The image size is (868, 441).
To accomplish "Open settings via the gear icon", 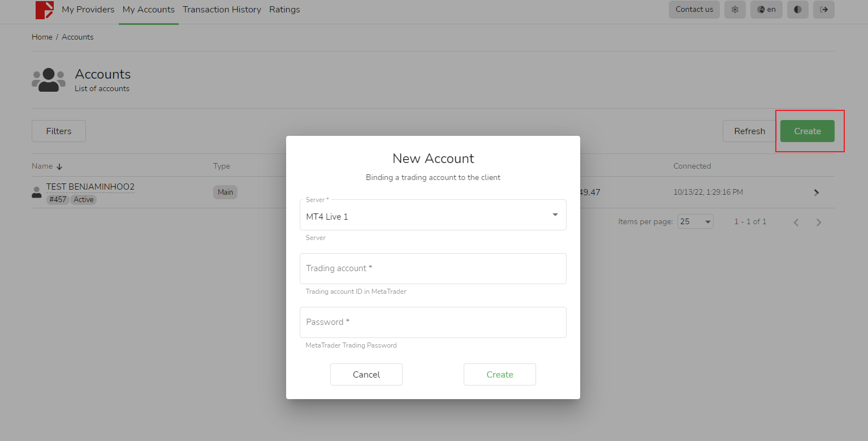I will [x=735, y=10].
